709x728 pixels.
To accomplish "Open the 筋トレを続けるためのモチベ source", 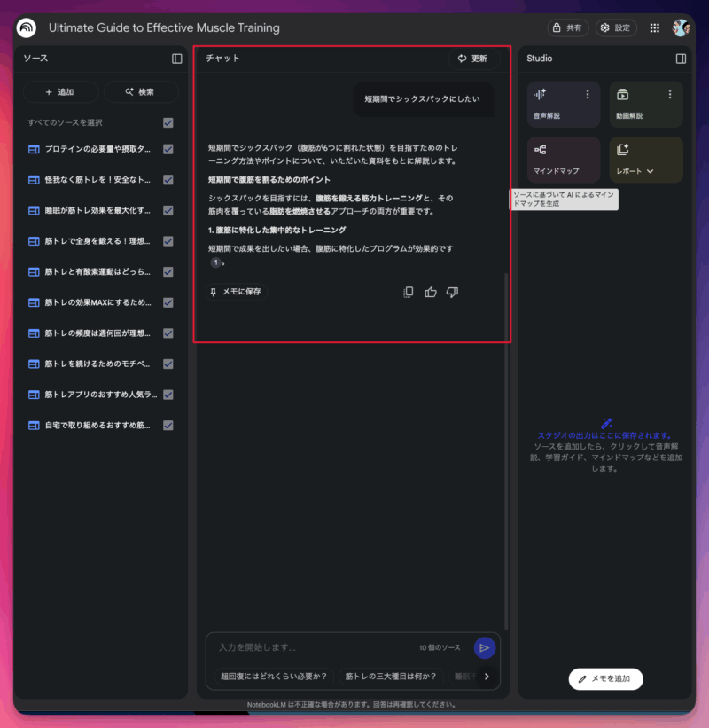I will (97, 364).
